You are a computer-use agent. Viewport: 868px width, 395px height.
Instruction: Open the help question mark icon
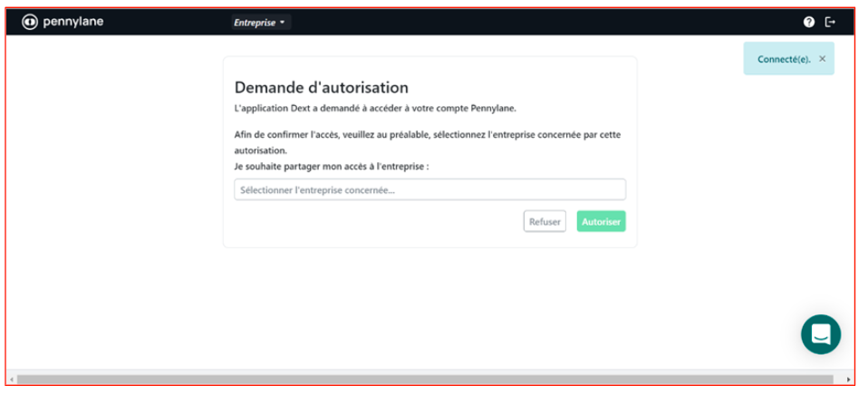point(809,22)
